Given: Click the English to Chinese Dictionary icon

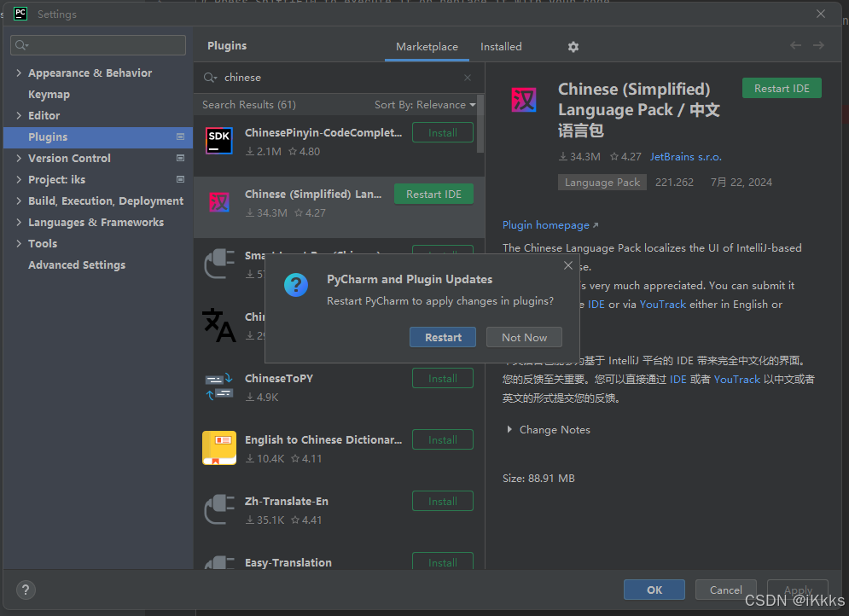Looking at the screenshot, I should click(x=219, y=448).
